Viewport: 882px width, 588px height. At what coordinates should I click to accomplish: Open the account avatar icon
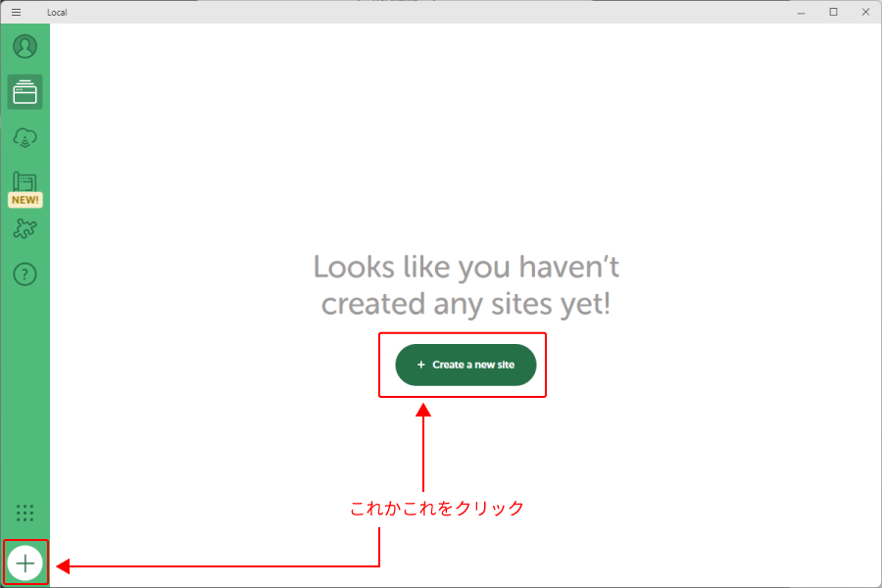pyautogui.click(x=24, y=46)
